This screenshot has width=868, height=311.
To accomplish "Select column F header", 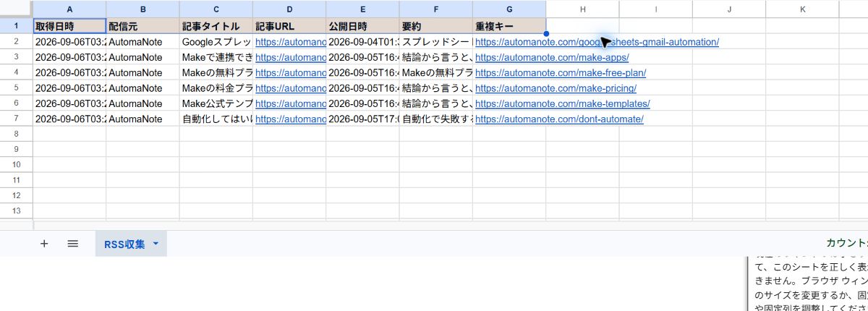I will click(435, 9).
